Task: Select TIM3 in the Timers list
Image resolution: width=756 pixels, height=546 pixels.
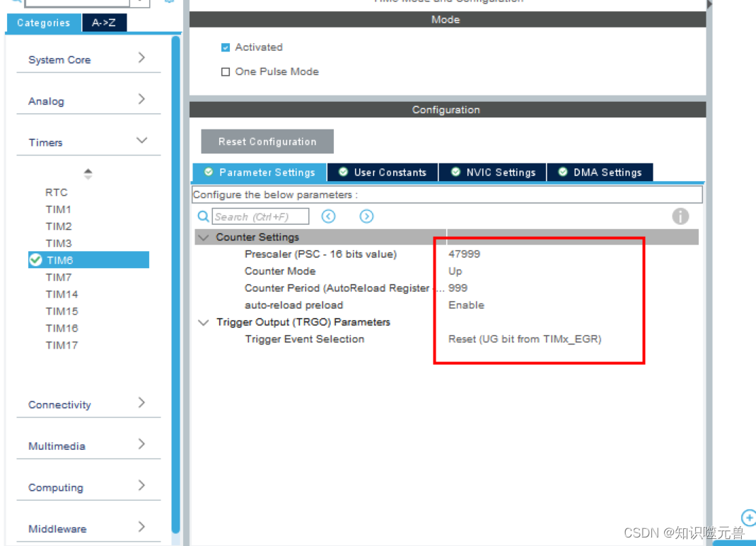Action: coord(58,243)
